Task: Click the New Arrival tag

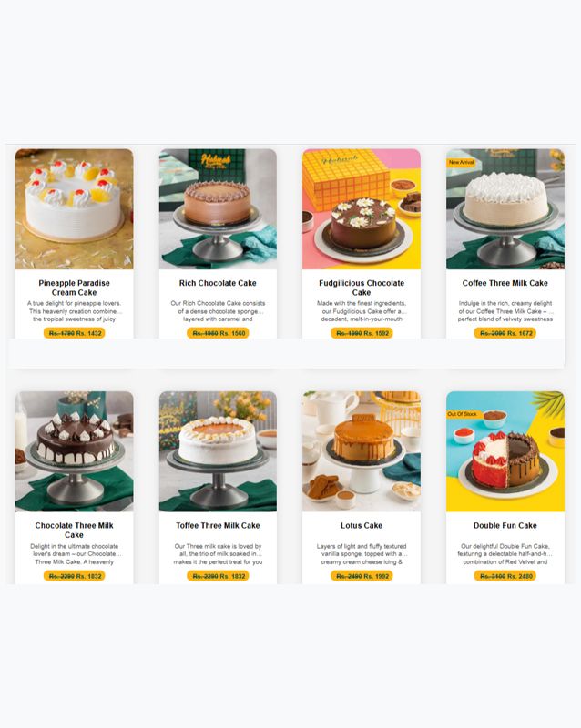Action: pos(461,163)
